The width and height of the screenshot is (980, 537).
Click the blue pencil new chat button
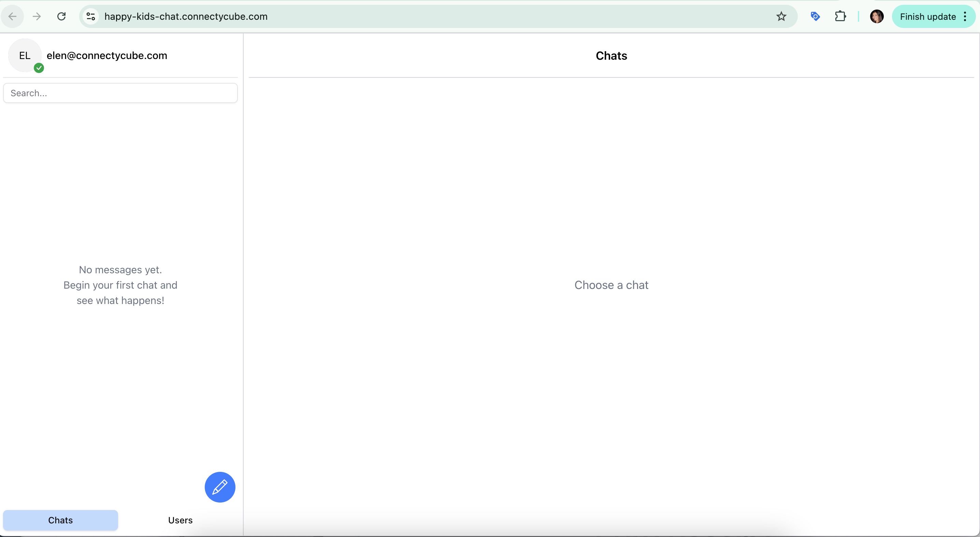(220, 487)
